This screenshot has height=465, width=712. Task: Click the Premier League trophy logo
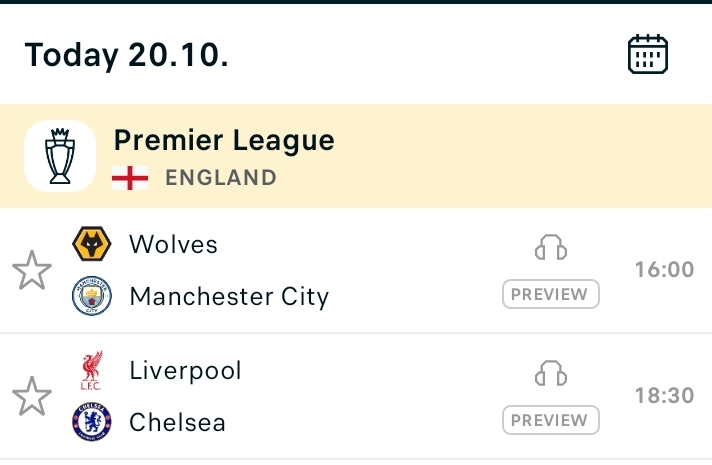coord(60,156)
